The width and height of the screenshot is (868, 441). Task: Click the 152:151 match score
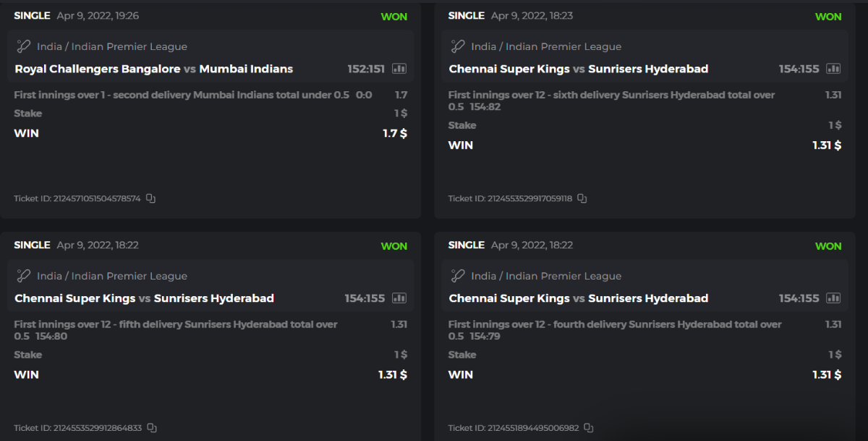click(365, 69)
